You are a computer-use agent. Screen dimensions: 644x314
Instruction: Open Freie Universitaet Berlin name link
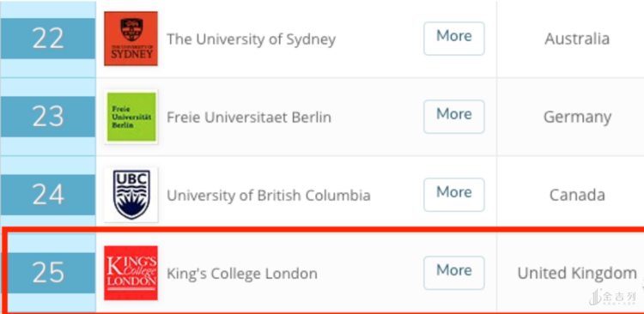[249, 118]
